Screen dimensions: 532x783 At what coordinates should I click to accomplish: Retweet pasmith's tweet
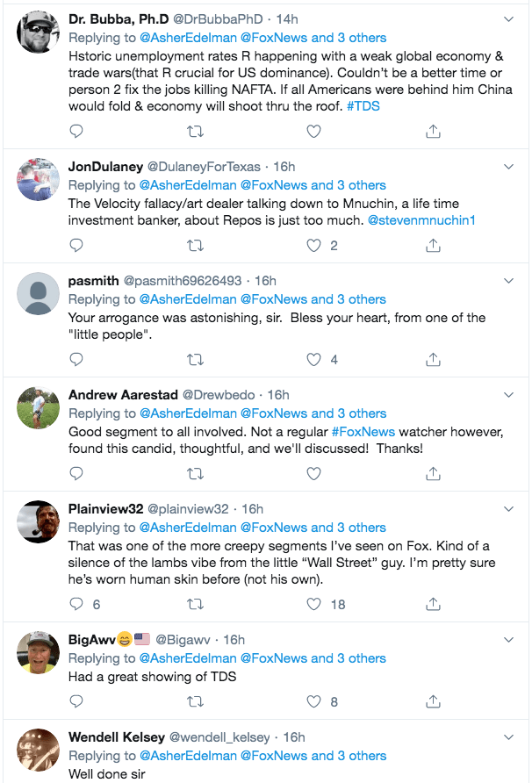(195, 359)
